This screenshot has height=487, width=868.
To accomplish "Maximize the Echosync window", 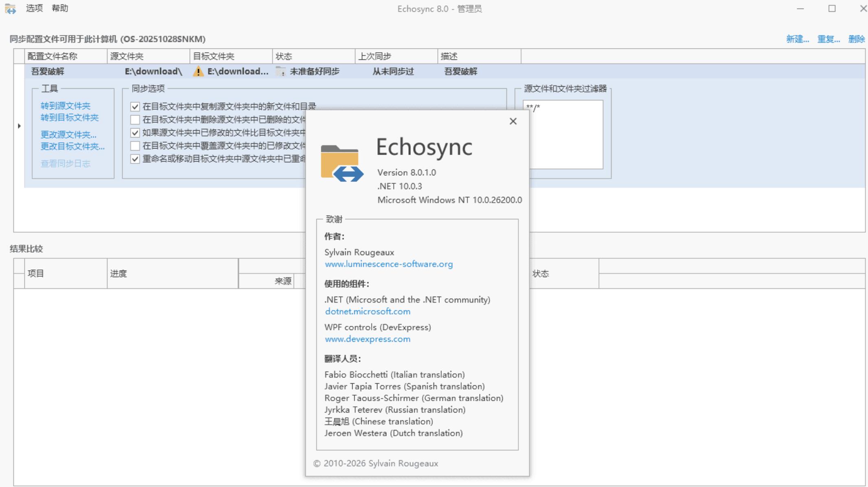I will coord(832,9).
